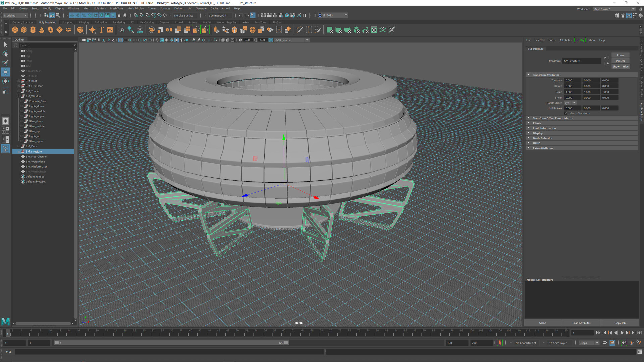This screenshot has width=644, height=362.
Task: Click the Multi-Cut tool shelf icon
Action: pyautogui.click(x=300, y=30)
